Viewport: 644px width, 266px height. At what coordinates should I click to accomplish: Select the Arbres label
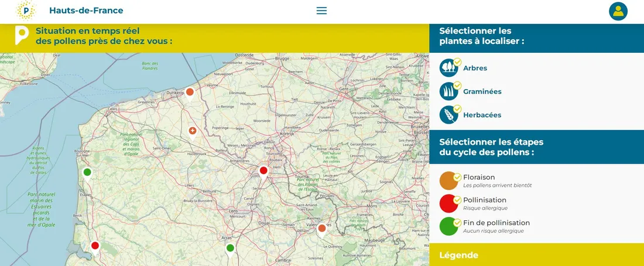point(475,68)
